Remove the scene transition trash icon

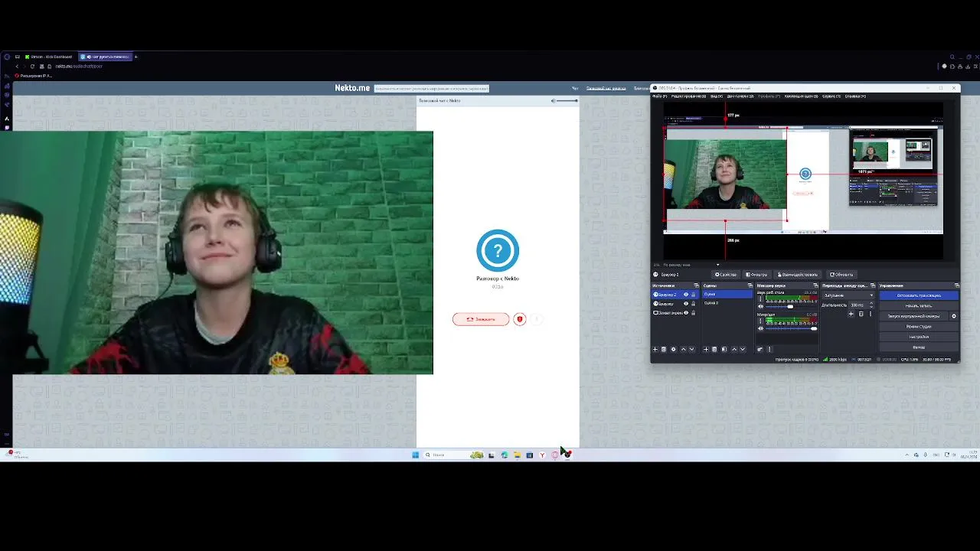coord(861,314)
